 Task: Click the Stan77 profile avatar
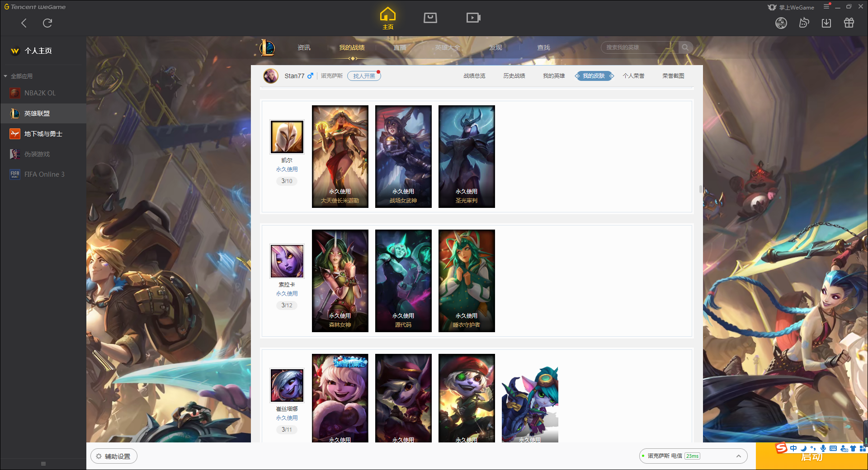tap(271, 76)
